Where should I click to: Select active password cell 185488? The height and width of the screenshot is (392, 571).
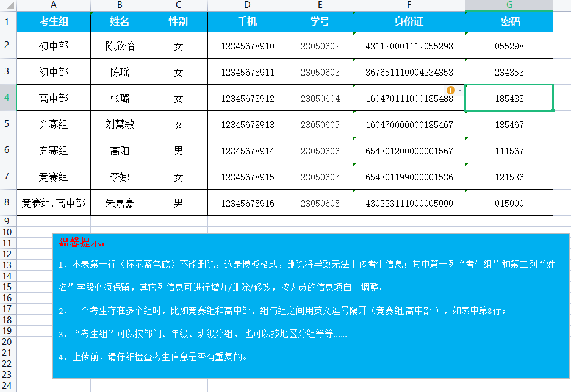pos(509,98)
